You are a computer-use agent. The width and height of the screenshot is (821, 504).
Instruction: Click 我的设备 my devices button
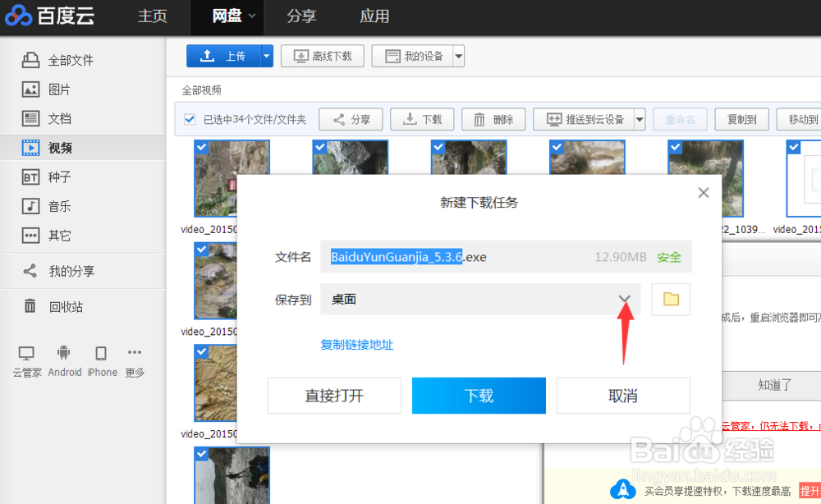coord(413,56)
